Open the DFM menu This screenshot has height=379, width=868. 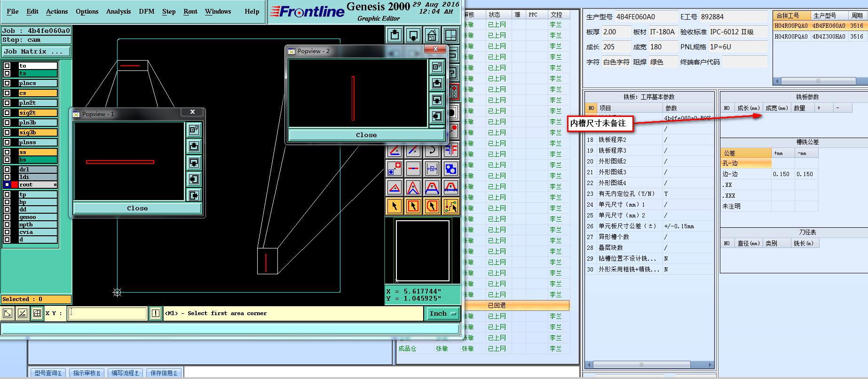click(147, 11)
